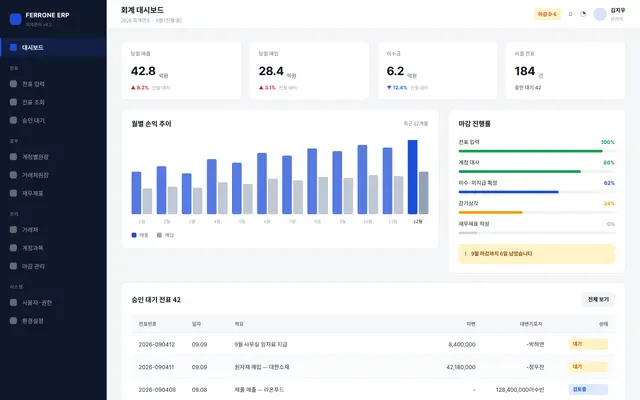The image size is (640, 400).
Task: Click the FERRONE ERP logo square
Action: 16,19
